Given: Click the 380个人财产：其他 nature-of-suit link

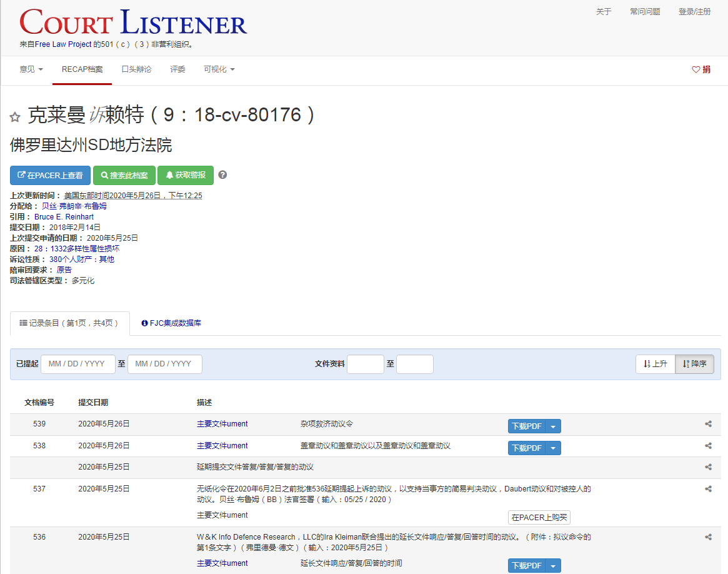Looking at the screenshot, I should pyautogui.click(x=82, y=259).
